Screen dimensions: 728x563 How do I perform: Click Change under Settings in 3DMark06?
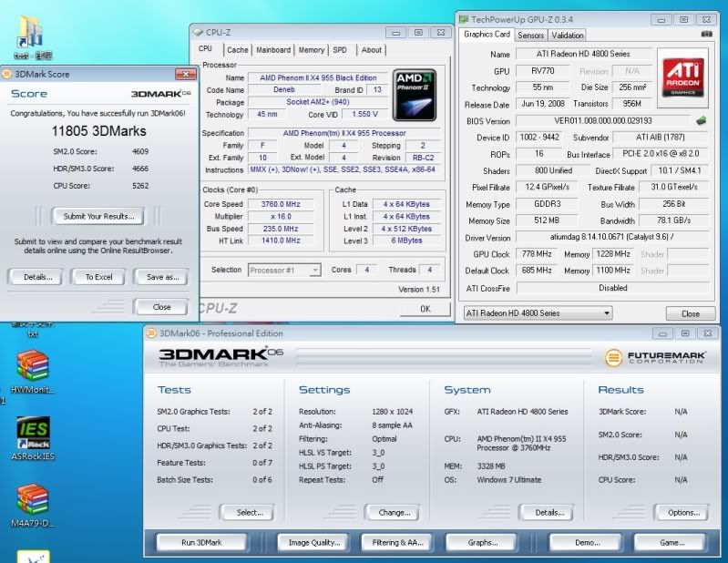[395, 512]
